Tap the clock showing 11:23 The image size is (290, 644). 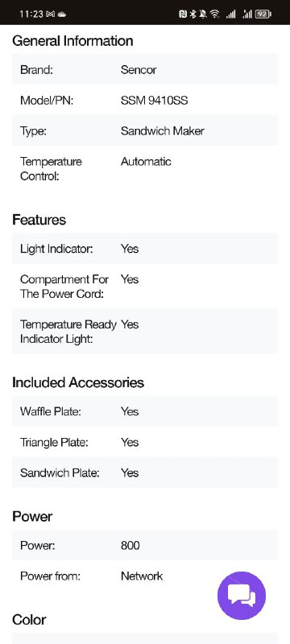(31, 14)
